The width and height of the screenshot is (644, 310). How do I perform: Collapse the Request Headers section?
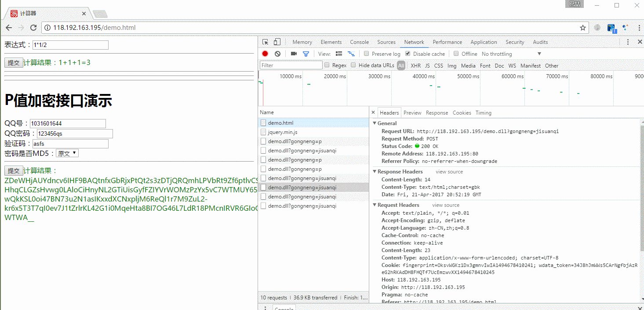point(398,205)
